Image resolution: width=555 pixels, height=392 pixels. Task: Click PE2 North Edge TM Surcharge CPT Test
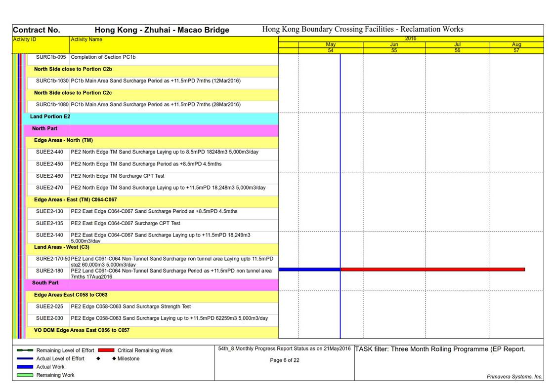118,176
